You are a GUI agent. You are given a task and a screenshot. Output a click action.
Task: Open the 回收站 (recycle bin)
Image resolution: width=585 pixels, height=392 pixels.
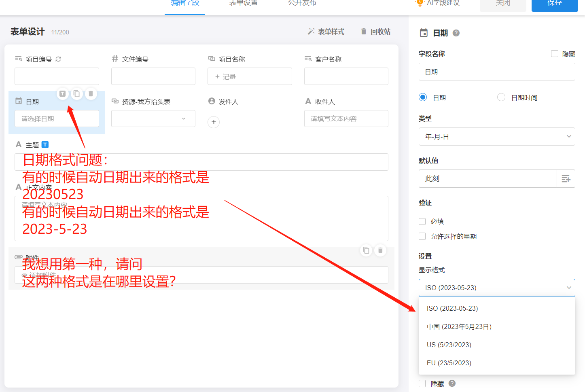point(375,32)
